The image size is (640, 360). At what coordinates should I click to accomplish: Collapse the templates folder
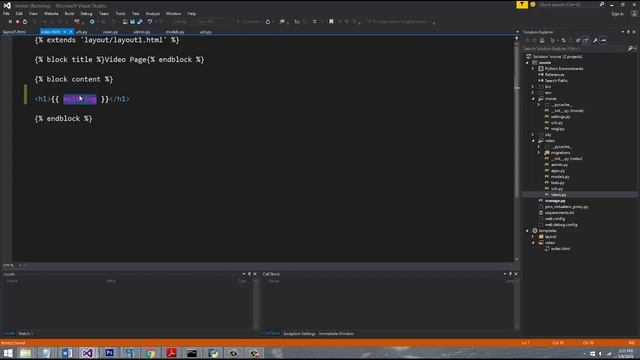tap(527, 231)
